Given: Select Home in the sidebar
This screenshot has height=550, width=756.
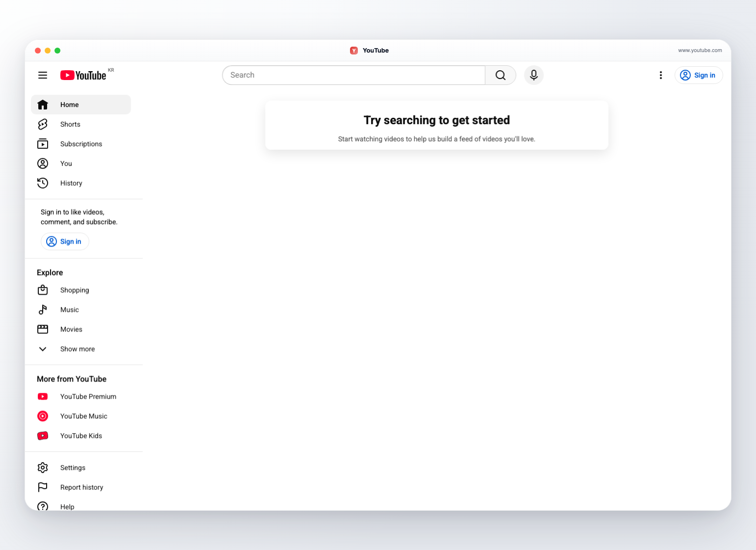Looking at the screenshot, I should coord(81,105).
